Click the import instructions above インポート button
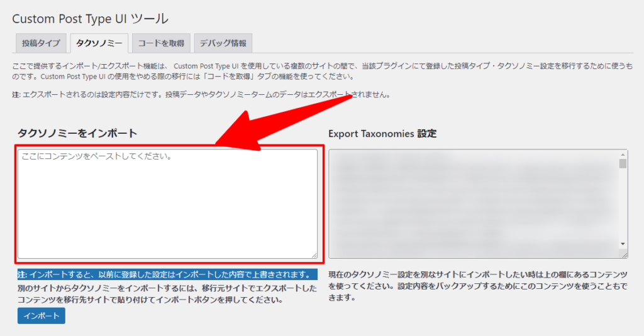Viewport: 644px width, 336px height. [x=167, y=294]
